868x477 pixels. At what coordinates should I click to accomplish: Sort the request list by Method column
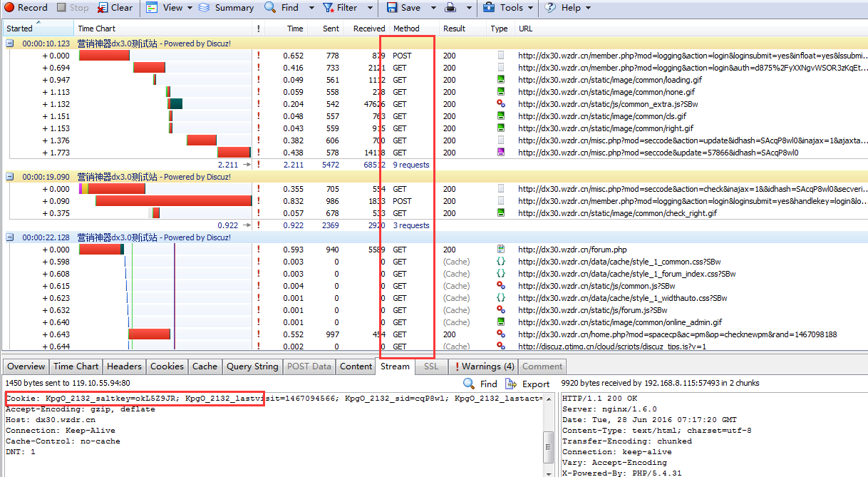(x=406, y=29)
